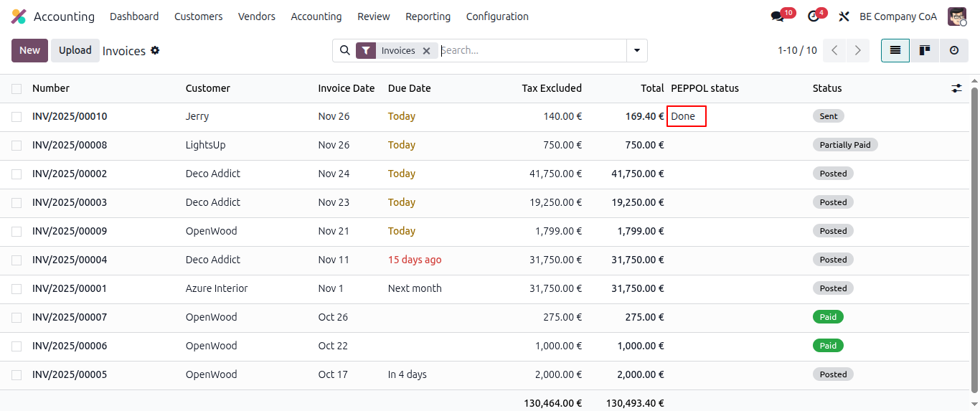Screen dimensions: 980x411
Task: Tick the select-all checkbox in header
Action: [x=17, y=88]
